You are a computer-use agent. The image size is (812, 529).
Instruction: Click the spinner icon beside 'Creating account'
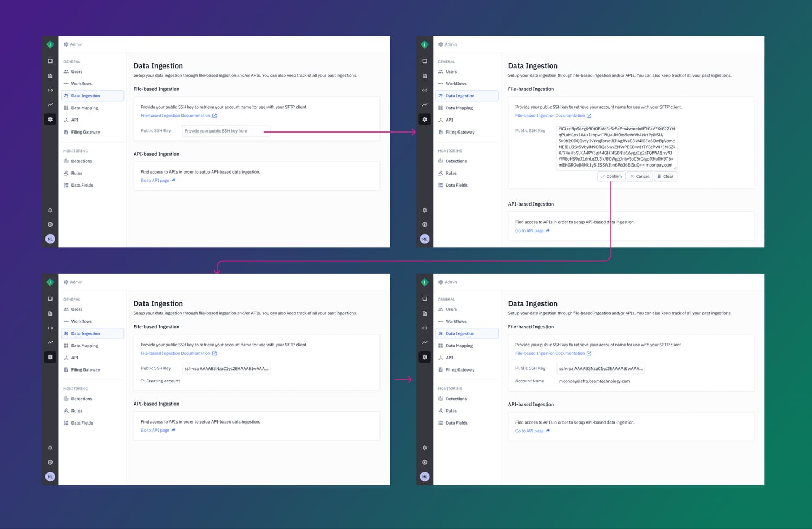click(142, 381)
